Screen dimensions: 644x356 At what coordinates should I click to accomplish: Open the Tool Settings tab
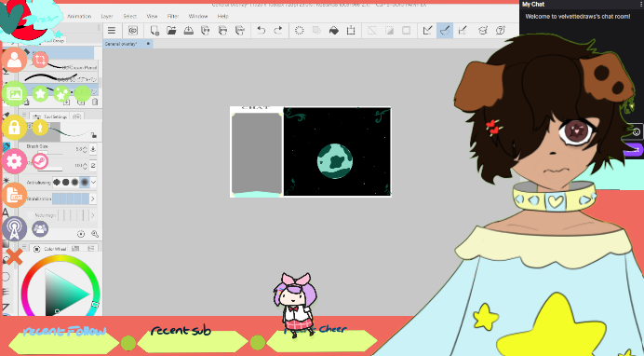tap(51, 116)
